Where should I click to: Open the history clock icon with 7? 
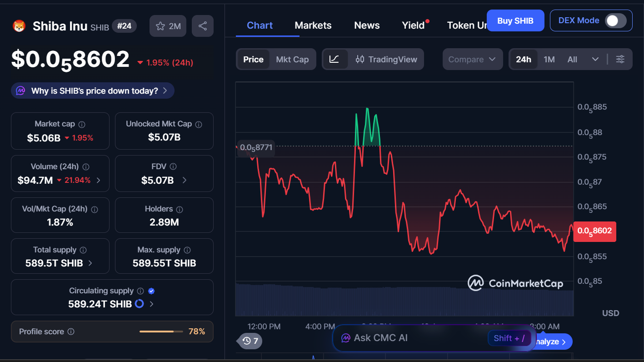click(x=250, y=341)
